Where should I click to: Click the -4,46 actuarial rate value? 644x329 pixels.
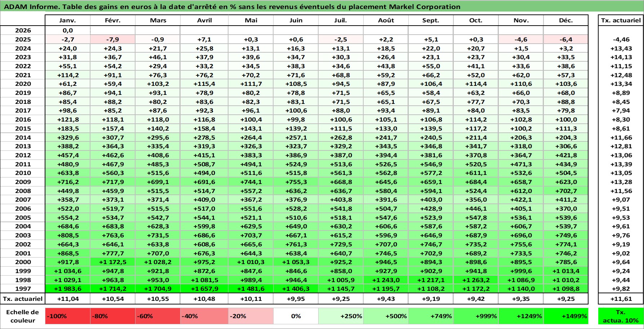621,40
